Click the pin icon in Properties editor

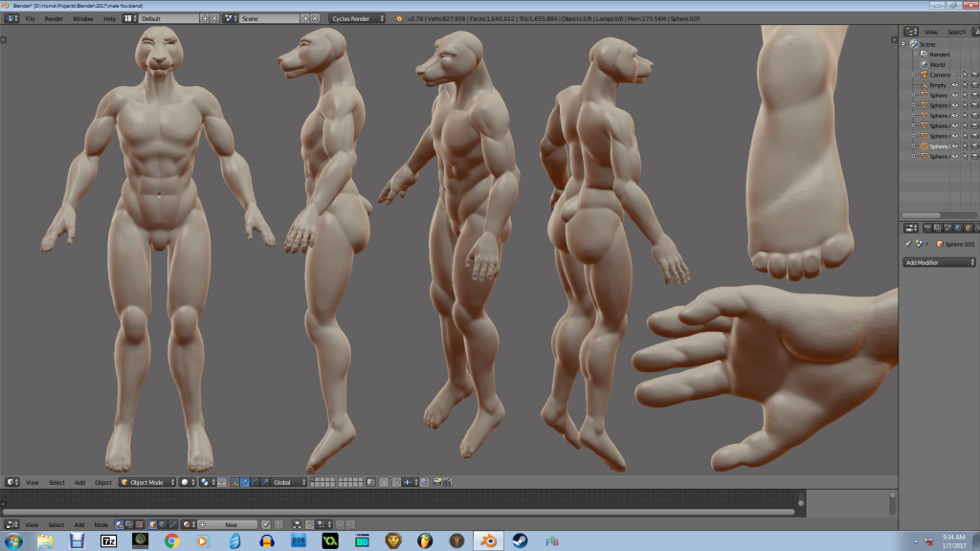908,245
